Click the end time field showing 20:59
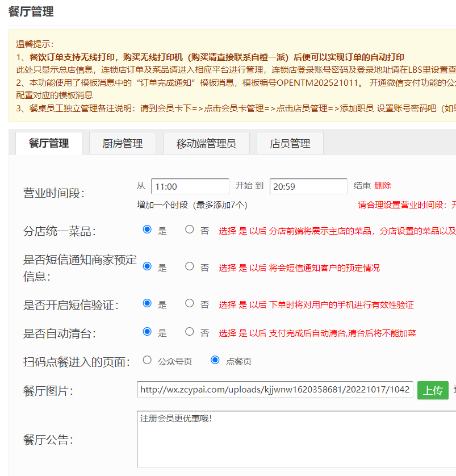Screen dimensions: 456x476 click(308, 186)
